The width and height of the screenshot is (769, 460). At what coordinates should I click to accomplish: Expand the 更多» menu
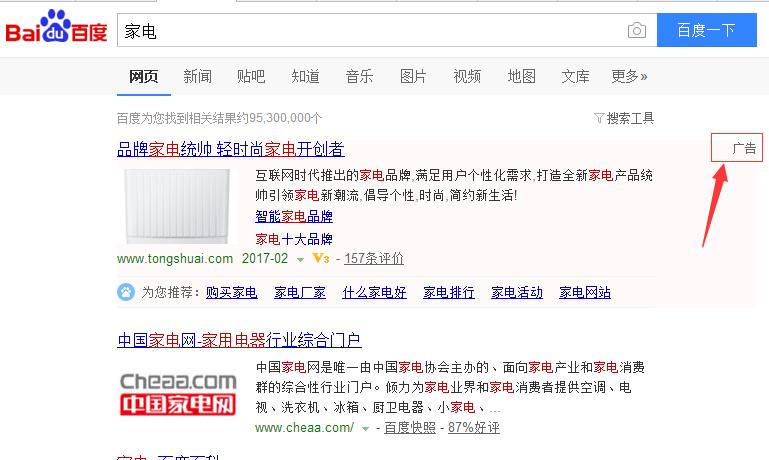[x=629, y=76]
